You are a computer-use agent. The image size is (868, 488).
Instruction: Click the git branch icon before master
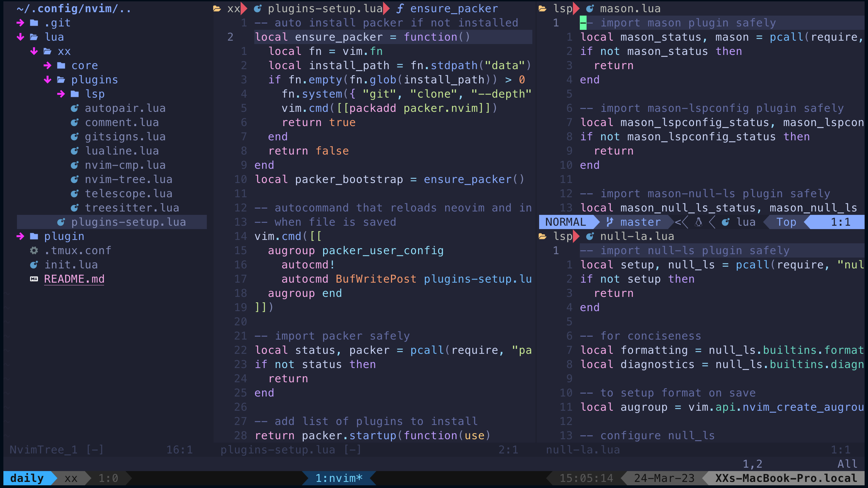[x=610, y=222]
